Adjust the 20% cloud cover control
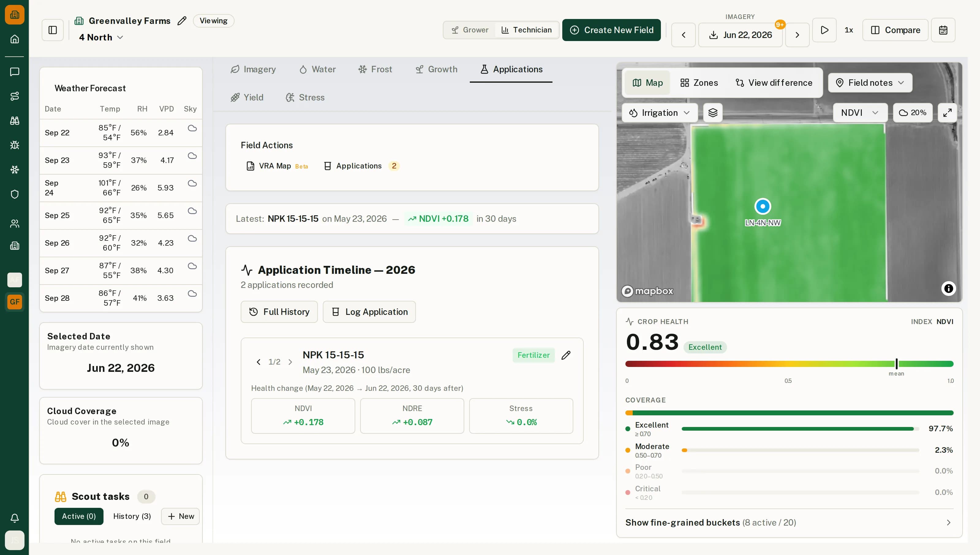The height and width of the screenshot is (555, 980). [912, 112]
